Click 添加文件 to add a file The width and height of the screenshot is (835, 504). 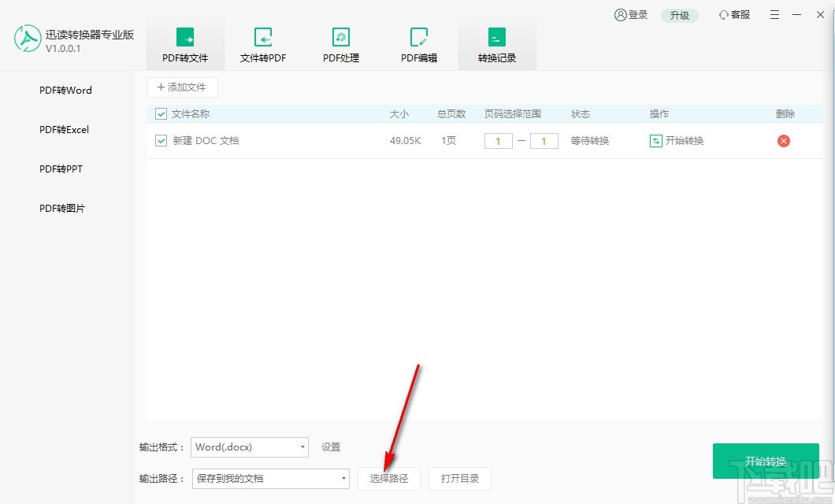tap(182, 87)
